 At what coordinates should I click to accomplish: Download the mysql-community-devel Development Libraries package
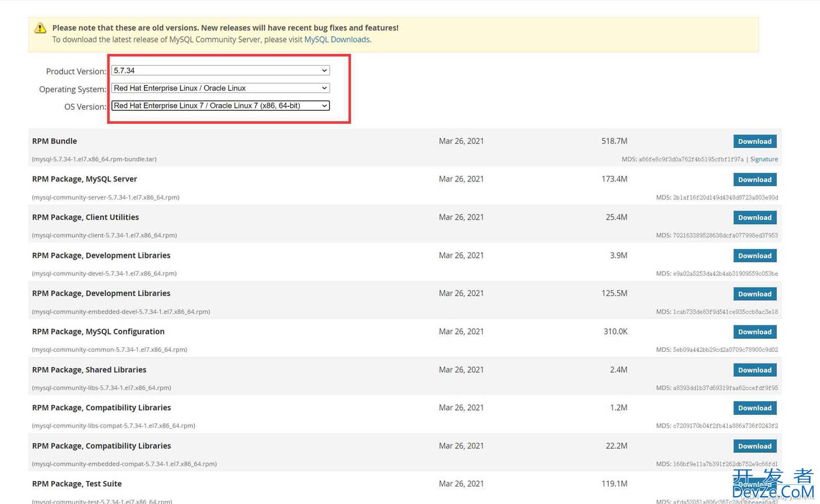coord(755,256)
